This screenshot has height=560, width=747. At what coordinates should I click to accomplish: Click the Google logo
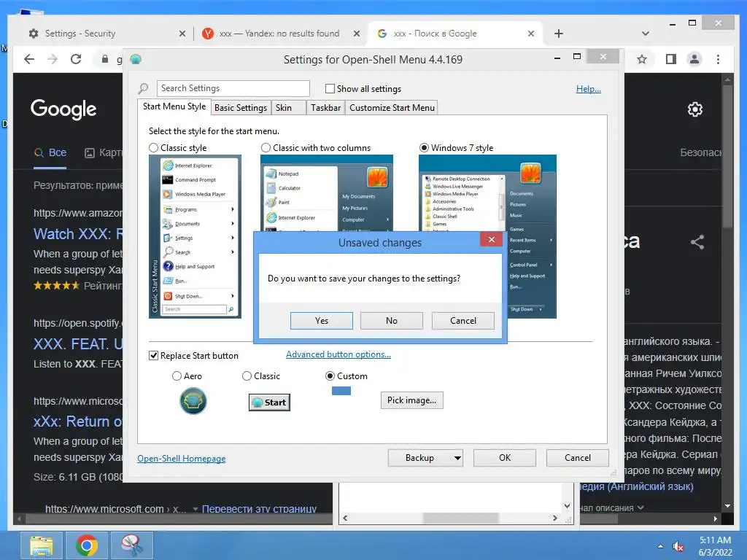tap(63, 109)
